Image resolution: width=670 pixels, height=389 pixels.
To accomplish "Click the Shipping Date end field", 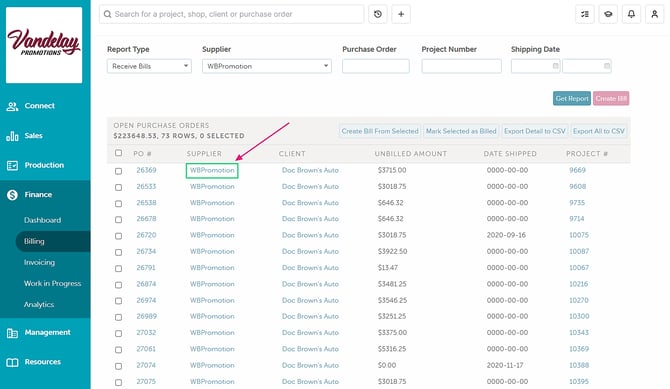I will (x=587, y=66).
